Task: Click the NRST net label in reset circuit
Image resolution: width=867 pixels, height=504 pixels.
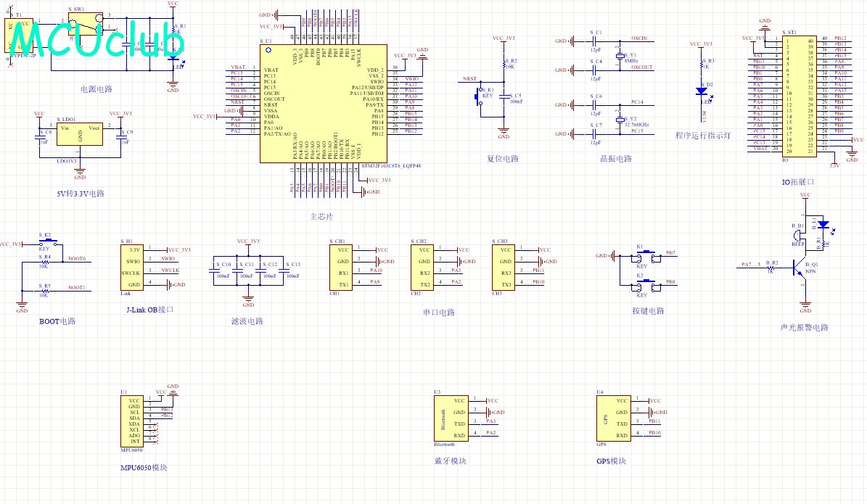Action: [x=469, y=79]
